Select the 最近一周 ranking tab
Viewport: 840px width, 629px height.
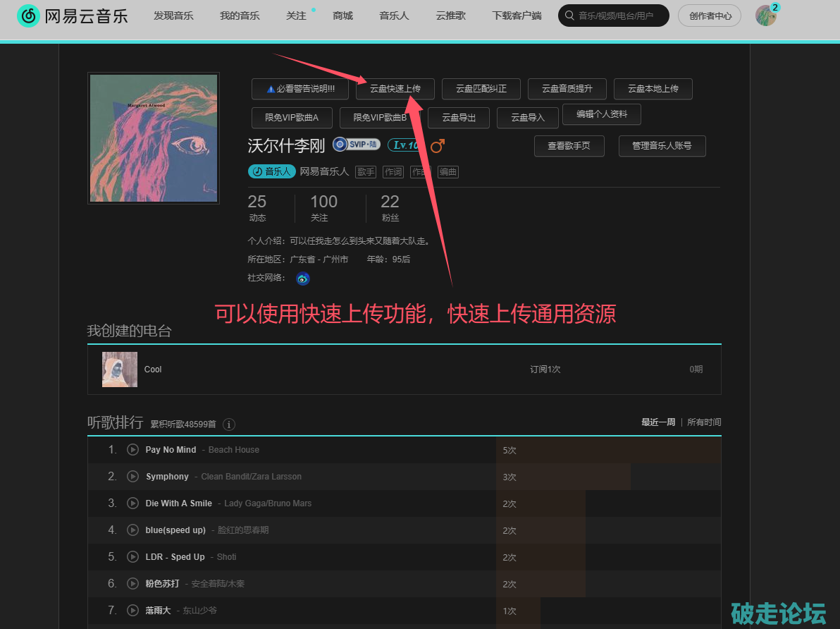coord(657,422)
